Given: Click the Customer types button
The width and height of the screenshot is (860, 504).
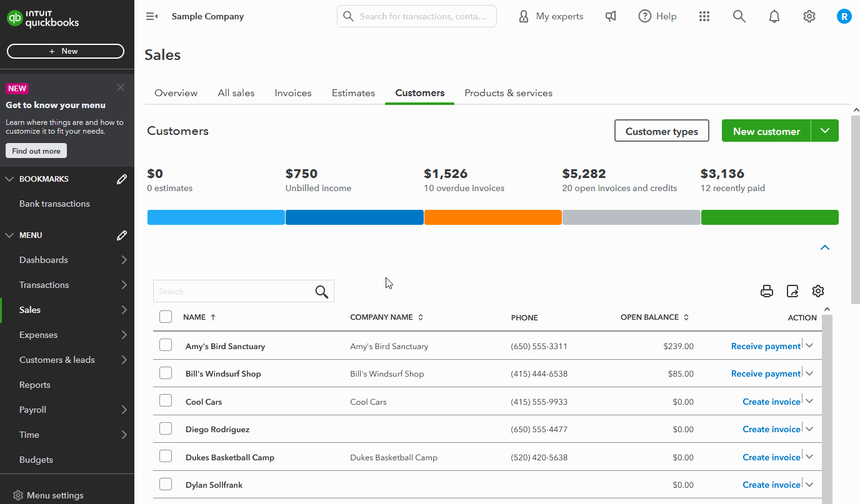Looking at the screenshot, I should pos(661,131).
